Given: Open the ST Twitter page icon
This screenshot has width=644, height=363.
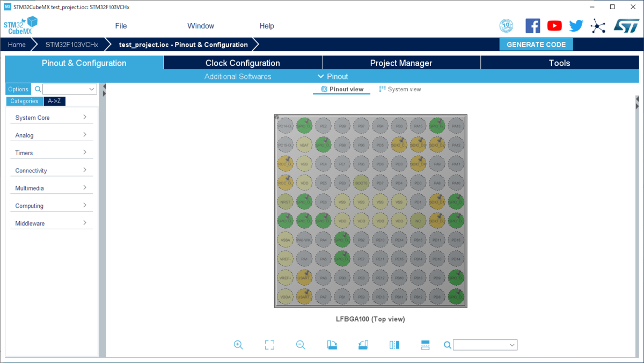Looking at the screenshot, I should coord(576,26).
